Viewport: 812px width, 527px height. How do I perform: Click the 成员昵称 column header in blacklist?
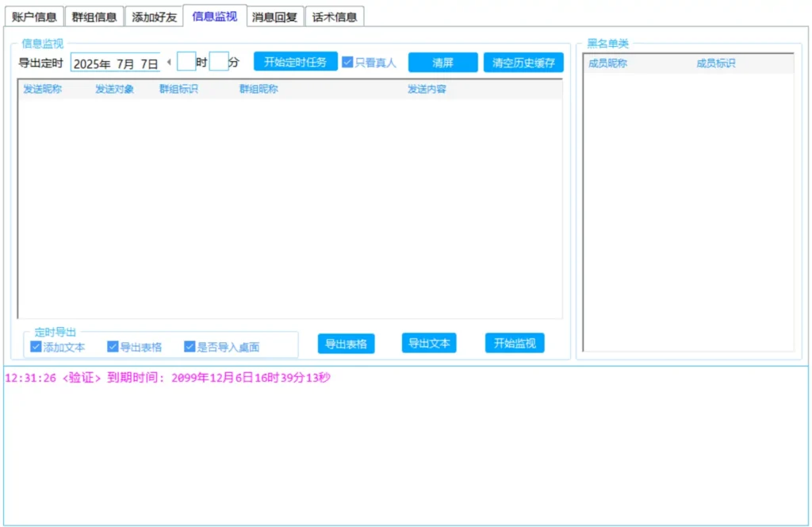[607, 63]
